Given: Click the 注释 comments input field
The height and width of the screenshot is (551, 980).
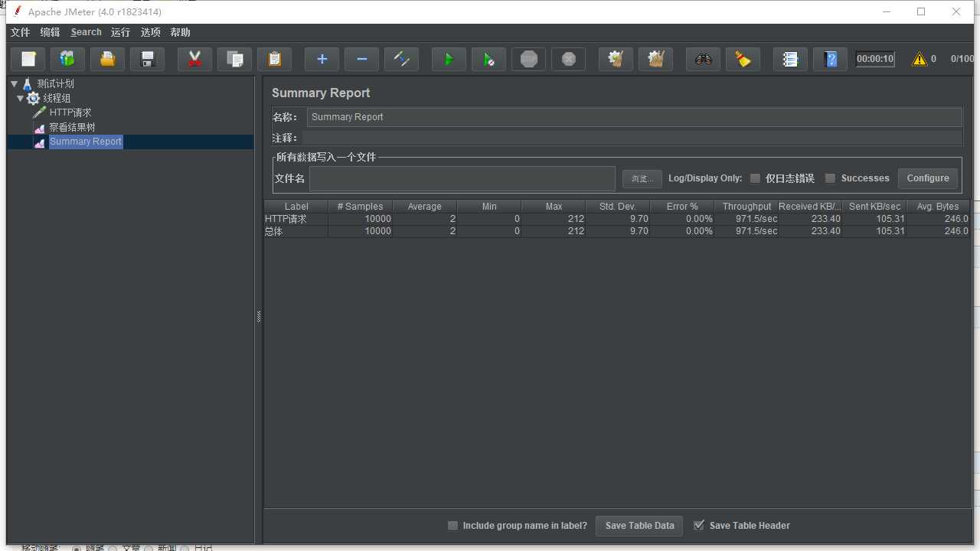Looking at the screenshot, I should (x=632, y=139).
